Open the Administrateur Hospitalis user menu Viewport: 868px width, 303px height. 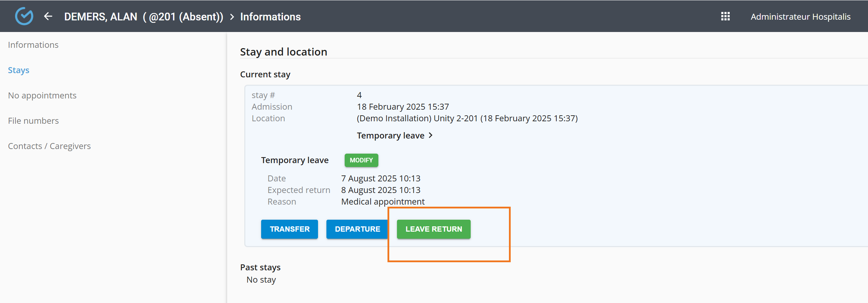tap(800, 17)
